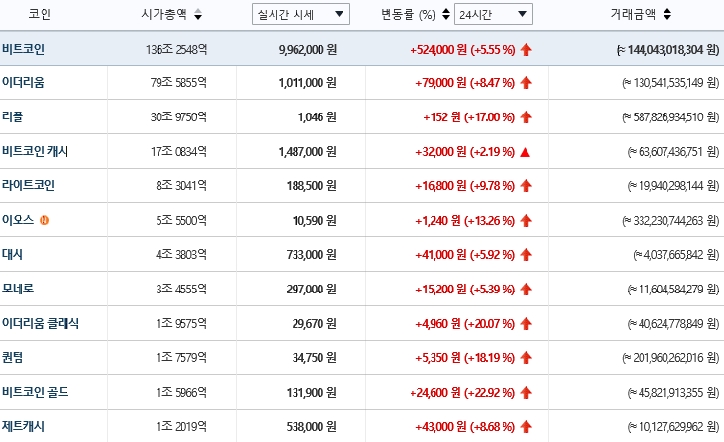This screenshot has height=442, width=724.
Task: Sort by 변동률 (%) using its arrows
Action: pyautogui.click(x=446, y=14)
